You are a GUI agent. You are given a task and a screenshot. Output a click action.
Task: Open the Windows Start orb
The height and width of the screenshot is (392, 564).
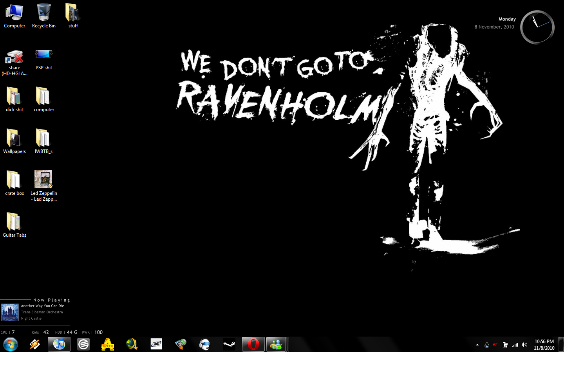pos(11,344)
